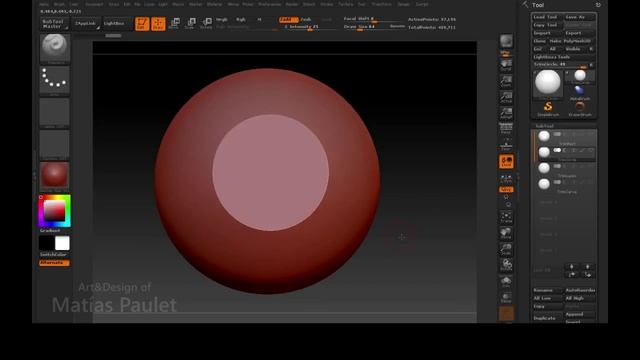
Task: Pick a hue in the color picker square
Action: point(55,211)
